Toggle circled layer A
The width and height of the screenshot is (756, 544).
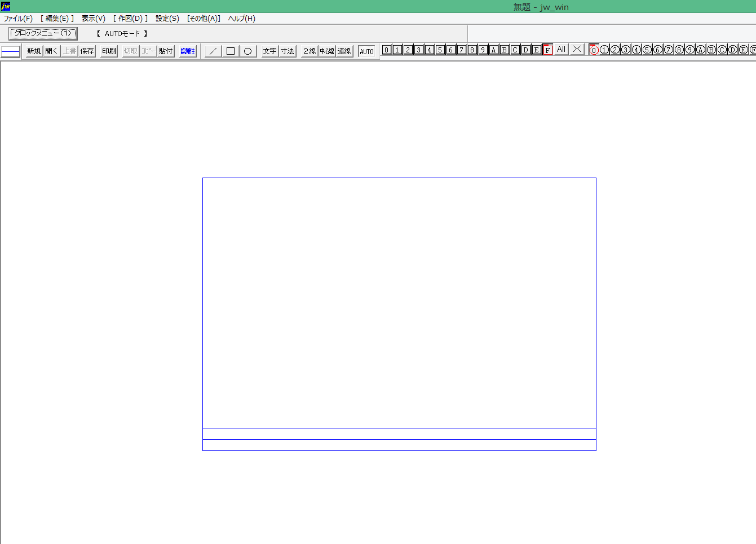click(701, 50)
